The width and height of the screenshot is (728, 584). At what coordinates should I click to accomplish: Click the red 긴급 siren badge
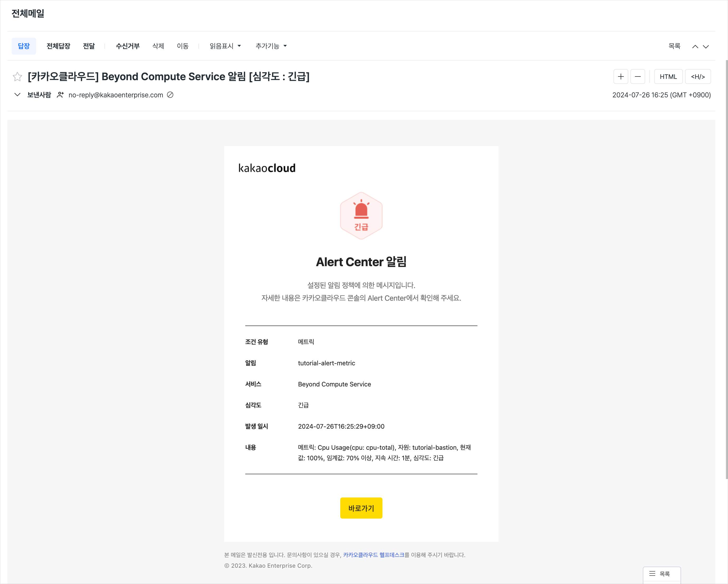361,216
